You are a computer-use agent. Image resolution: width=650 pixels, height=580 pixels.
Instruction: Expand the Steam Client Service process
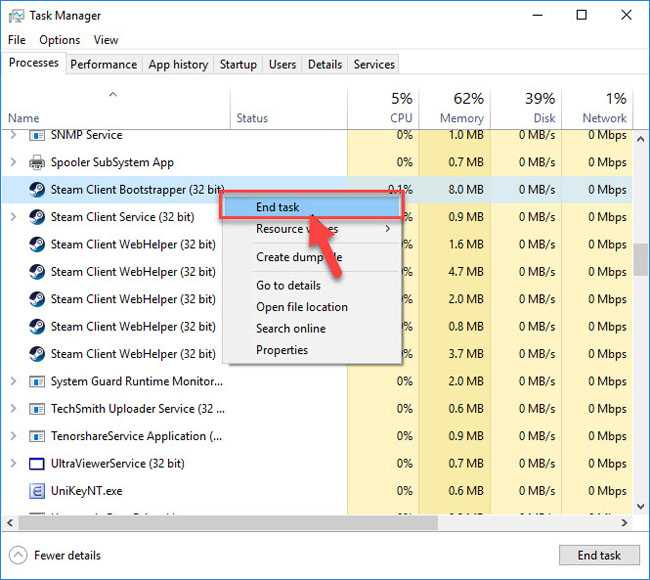point(13,217)
